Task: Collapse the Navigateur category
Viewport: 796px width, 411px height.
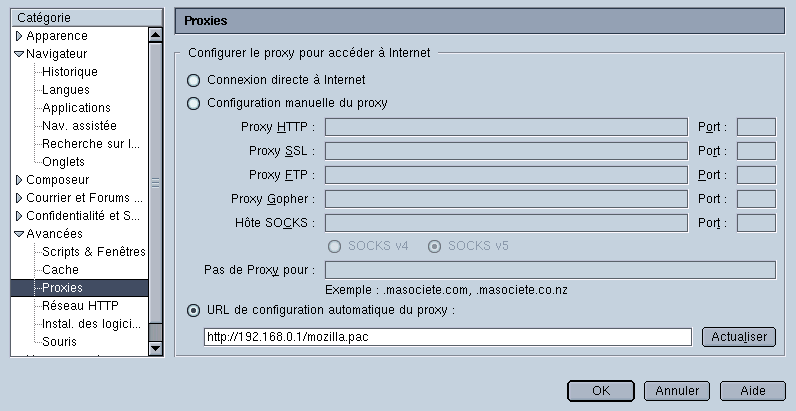Action: coord(19,54)
